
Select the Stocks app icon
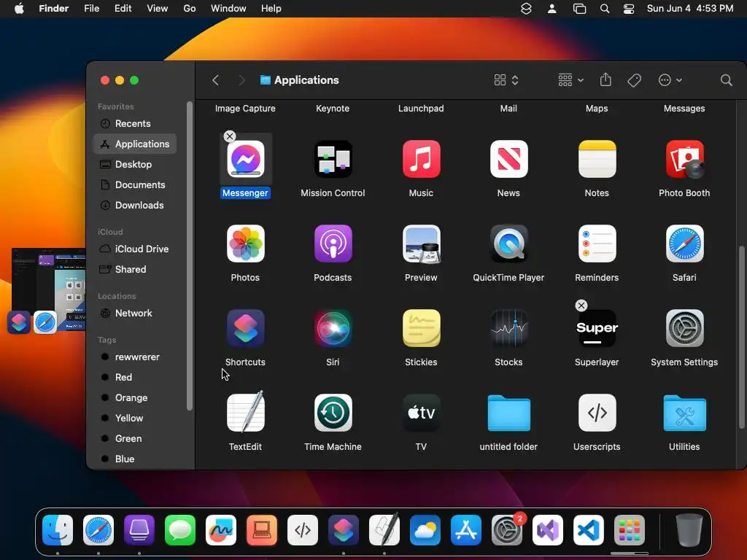point(508,328)
